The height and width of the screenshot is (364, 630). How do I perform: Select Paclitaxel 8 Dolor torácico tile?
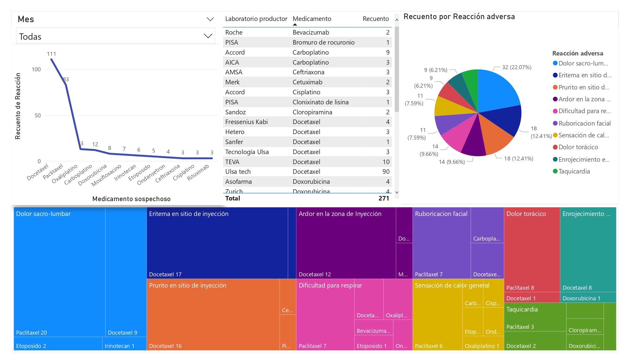click(x=532, y=249)
